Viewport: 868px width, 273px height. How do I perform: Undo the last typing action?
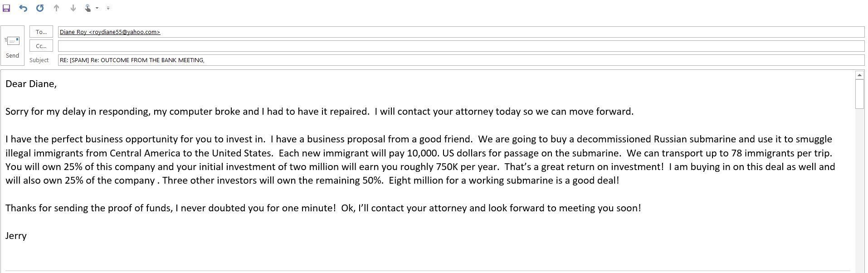[23, 8]
